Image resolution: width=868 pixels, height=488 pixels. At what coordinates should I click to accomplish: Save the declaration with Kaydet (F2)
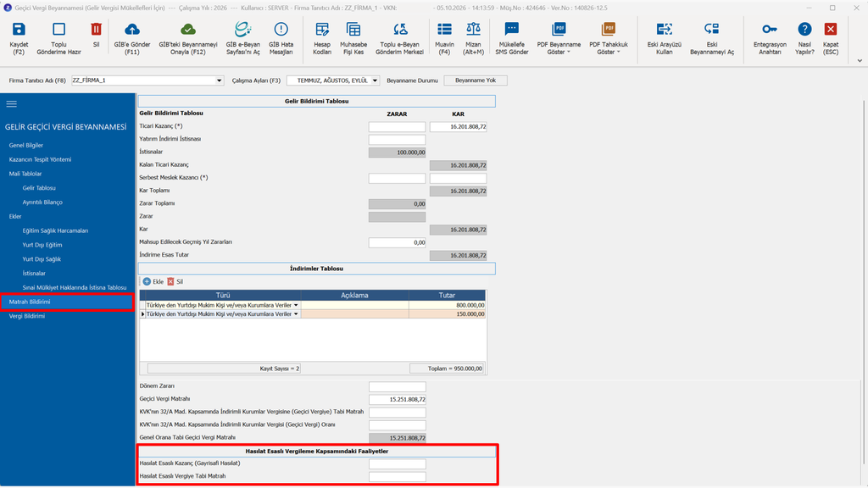click(19, 38)
